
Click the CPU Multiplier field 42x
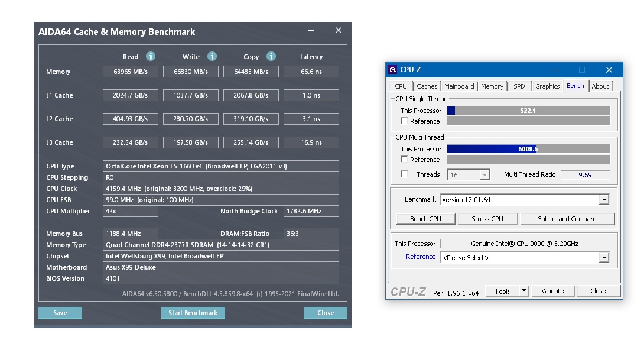[x=131, y=211]
